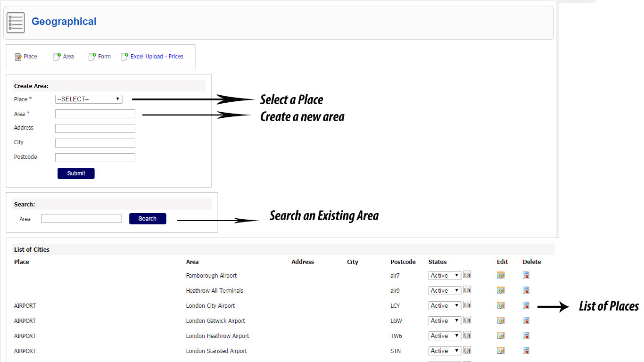This screenshot has width=644, height=362.
Task: Open the Place --SELECT-- dropdown
Action: (x=89, y=99)
